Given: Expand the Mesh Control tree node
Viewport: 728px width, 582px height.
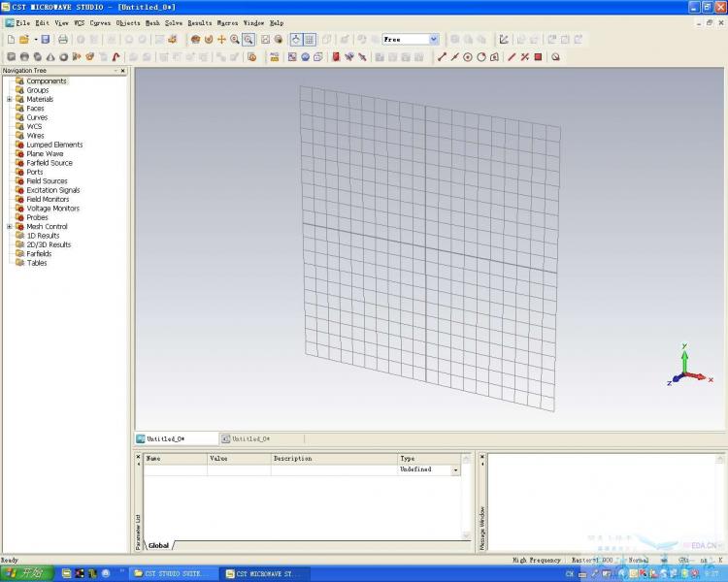Looking at the screenshot, I should tap(9, 227).
